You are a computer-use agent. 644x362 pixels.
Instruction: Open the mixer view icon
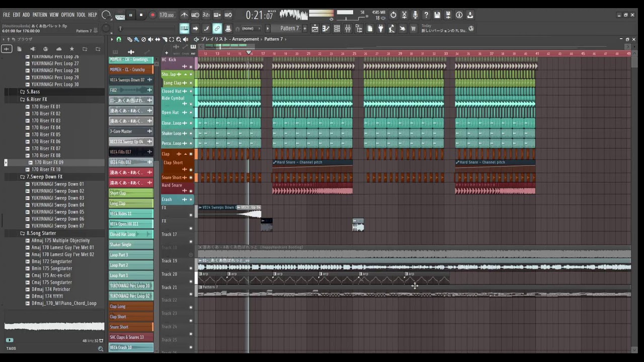pyautogui.click(x=348, y=28)
